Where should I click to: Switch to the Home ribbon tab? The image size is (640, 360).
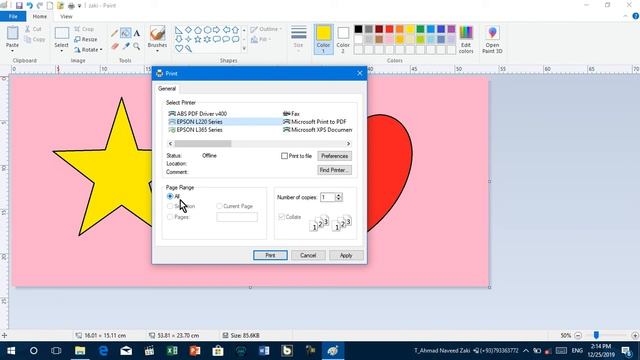[x=40, y=16]
